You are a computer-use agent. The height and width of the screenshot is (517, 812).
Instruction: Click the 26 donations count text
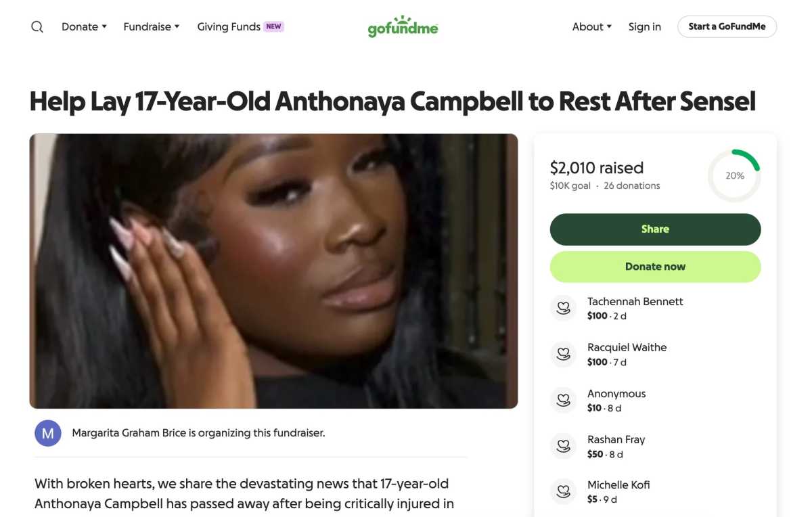631,185
